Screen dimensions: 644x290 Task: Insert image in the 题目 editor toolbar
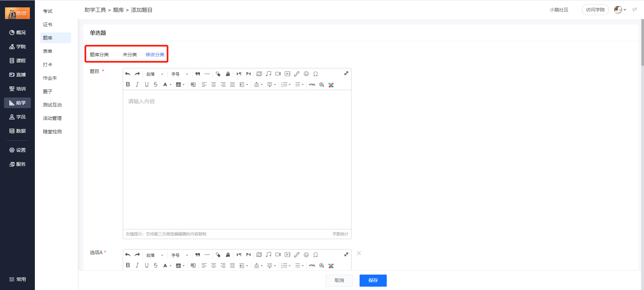[259, 74]
